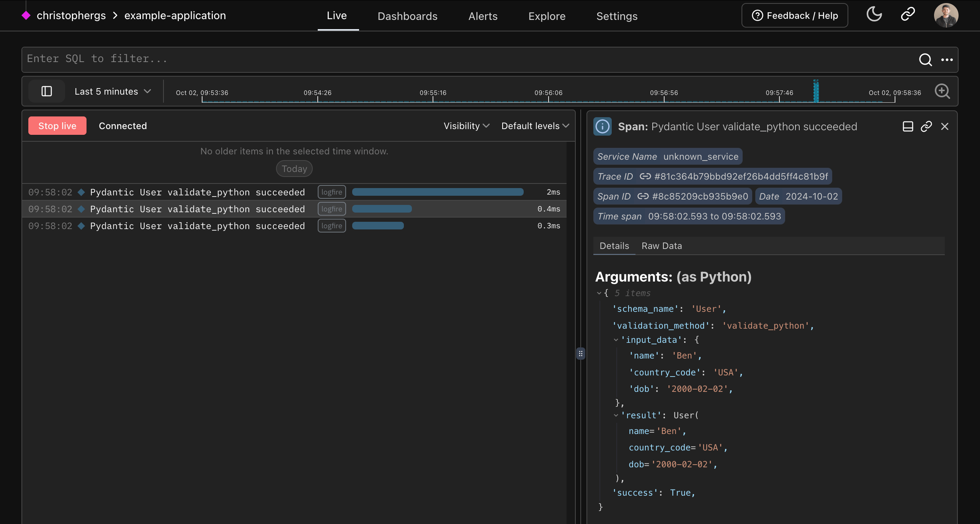Stop live streaming of logs
980x524 pixels.
[x=57, y=125]
